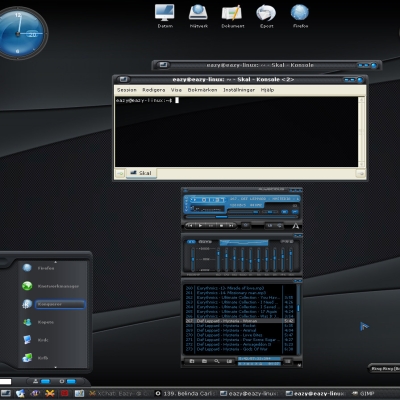Adjust the player volume slider
The height and width of the screenshot is (400, 400).
(243, 212)
